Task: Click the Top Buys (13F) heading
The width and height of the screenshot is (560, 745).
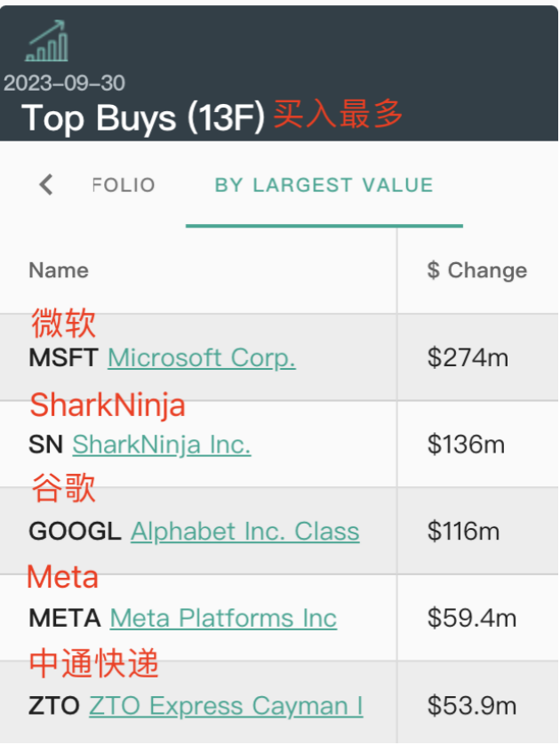Action: (x=143, y=118)
